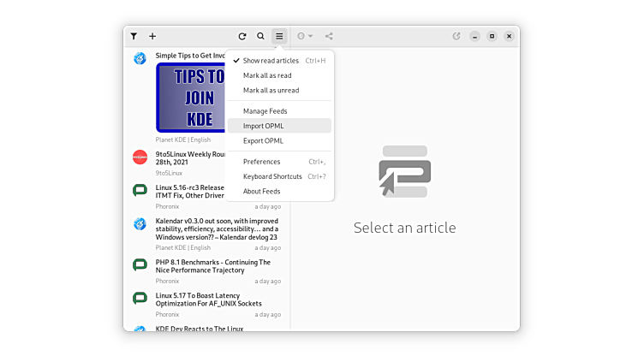Select Mark all as read
The width and height of the screenshot is (644, 362).
tap(267, 75)
